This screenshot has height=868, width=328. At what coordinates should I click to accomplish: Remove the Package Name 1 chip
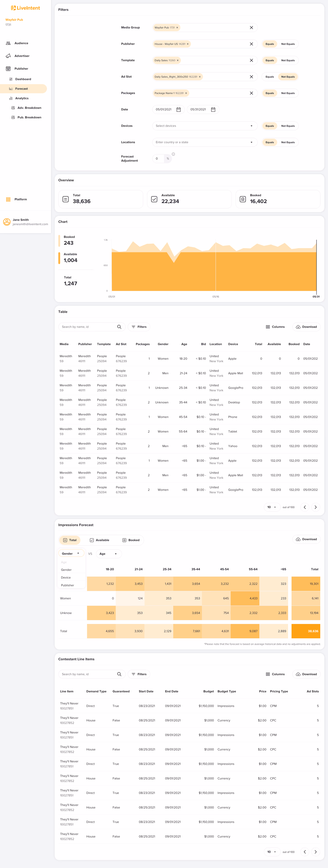(186, 93)
